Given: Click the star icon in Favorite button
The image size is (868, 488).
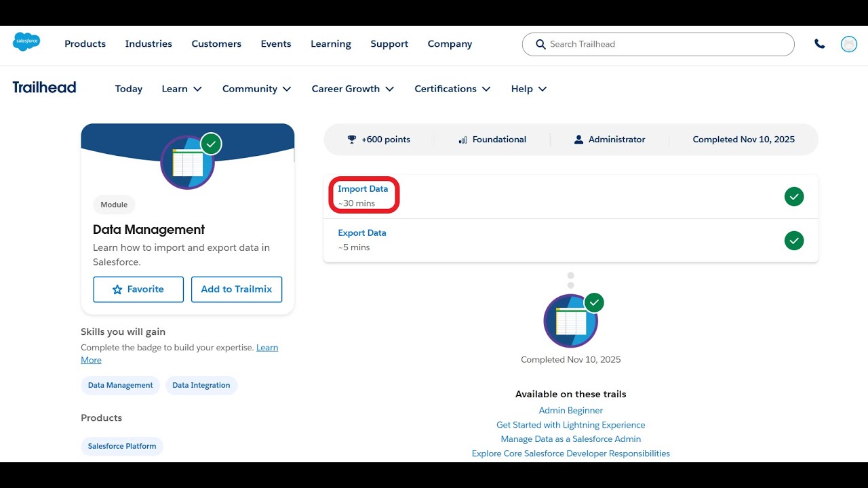Looking at the screenshot, I should tap(117, 289).
